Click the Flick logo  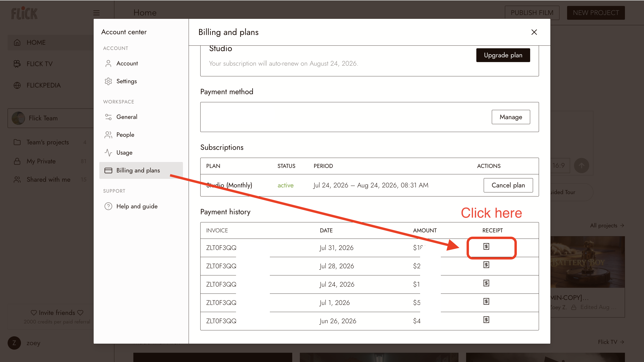click(25, 13)
